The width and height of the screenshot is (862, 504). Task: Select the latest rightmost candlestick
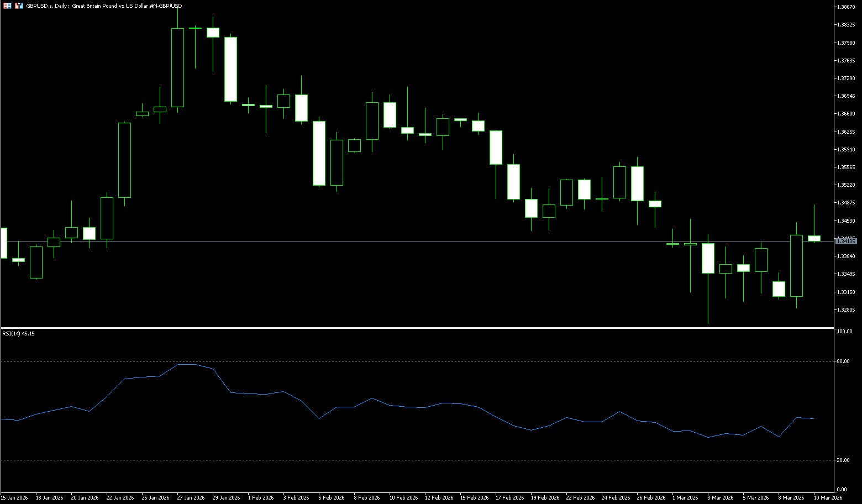(814, 238)
